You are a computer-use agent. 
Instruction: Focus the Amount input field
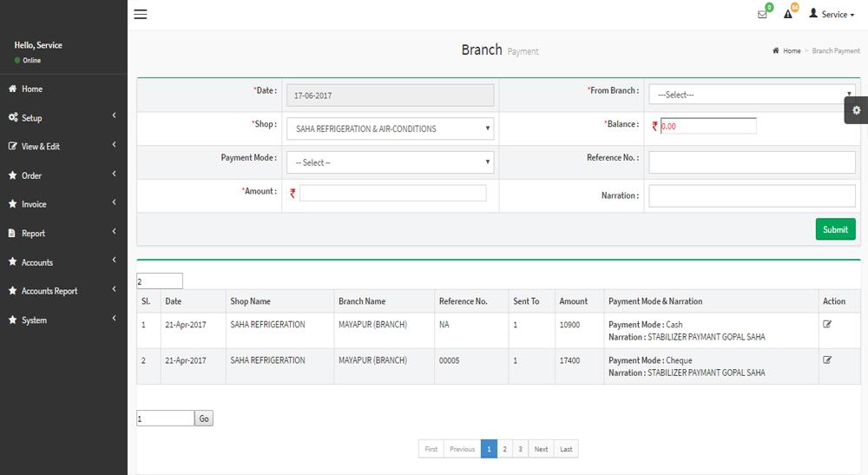(x=393, y=193)
